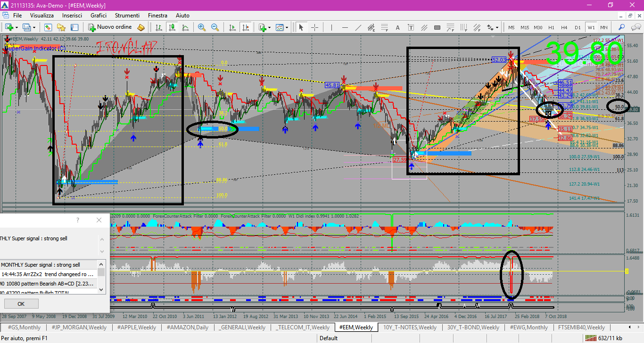This screenshot has width=644, height=343.
Task: Open the Terminal panel icon
Action: point(74,27)
